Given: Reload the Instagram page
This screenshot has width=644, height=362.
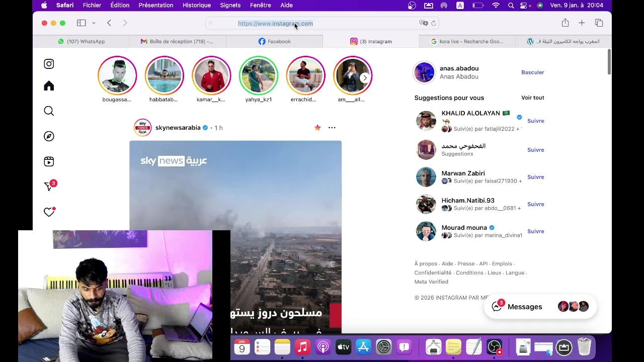Looking at the screenshot, I should click(x=434, y=23).
